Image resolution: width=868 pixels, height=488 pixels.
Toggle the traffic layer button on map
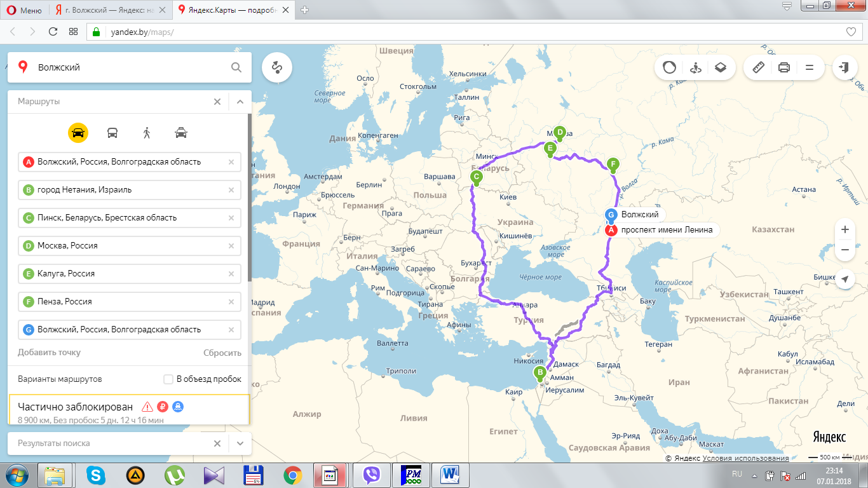tap(669, 67)
